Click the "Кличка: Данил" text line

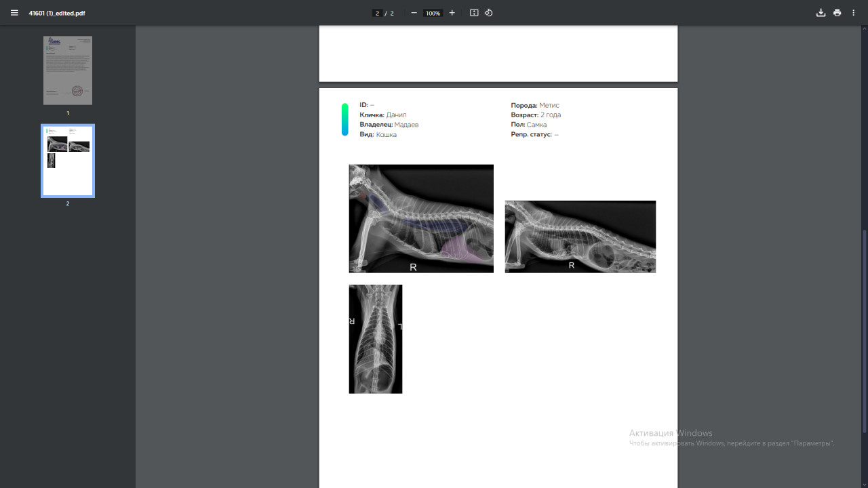click(383, 115)
